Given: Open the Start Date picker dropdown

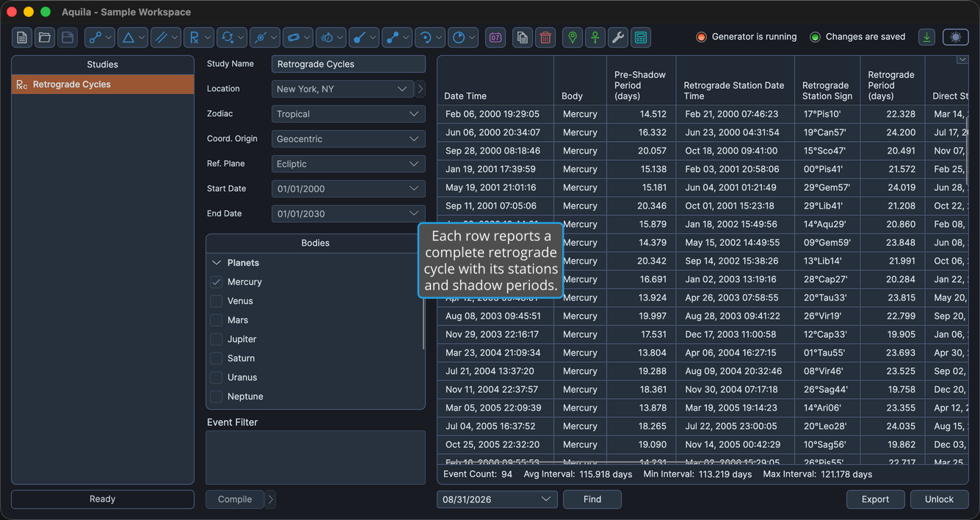Looking at the screenshot, I should click(x=349, y=189).
